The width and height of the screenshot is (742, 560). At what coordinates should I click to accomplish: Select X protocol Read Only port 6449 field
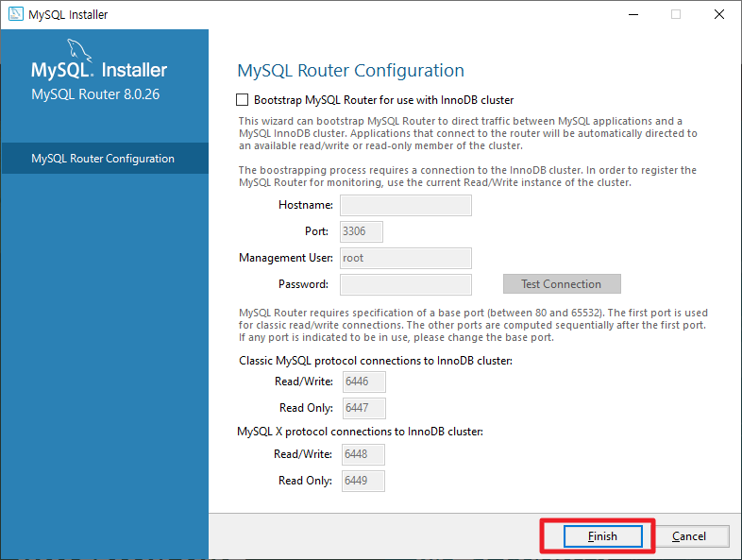click(363, 481)
